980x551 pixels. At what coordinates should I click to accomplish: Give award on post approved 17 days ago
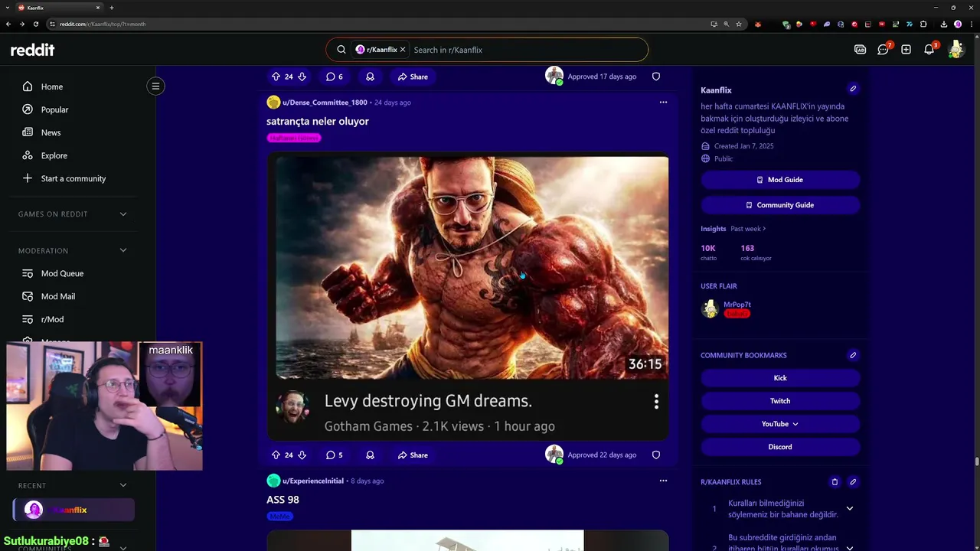pyautogui.click(x=370, y=77)
